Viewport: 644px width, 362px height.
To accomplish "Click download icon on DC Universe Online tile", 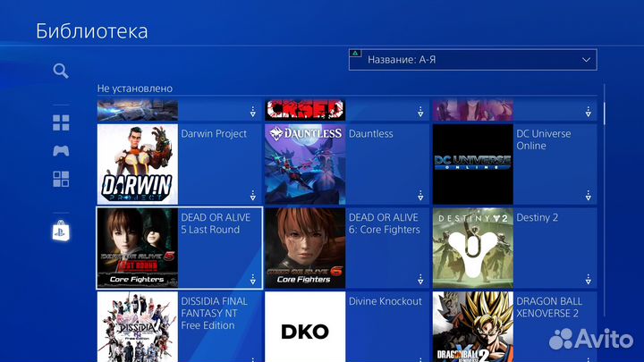I will [589, 196].
